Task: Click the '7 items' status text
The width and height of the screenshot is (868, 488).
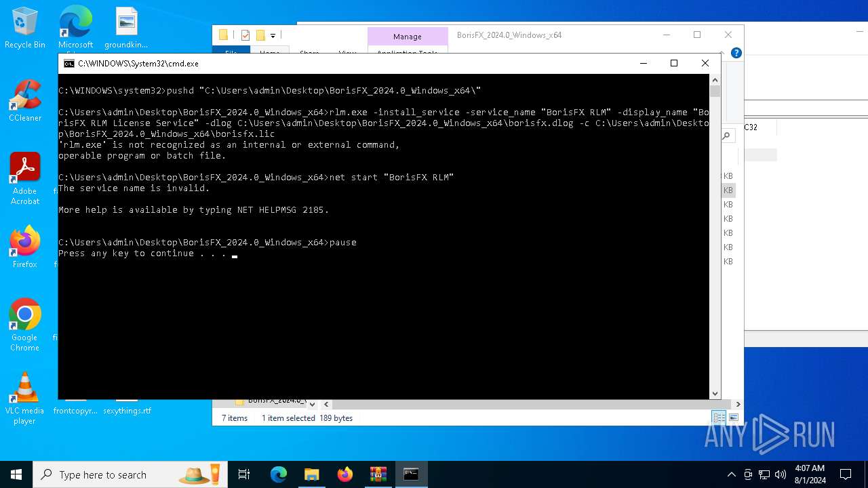Action: 235,418
